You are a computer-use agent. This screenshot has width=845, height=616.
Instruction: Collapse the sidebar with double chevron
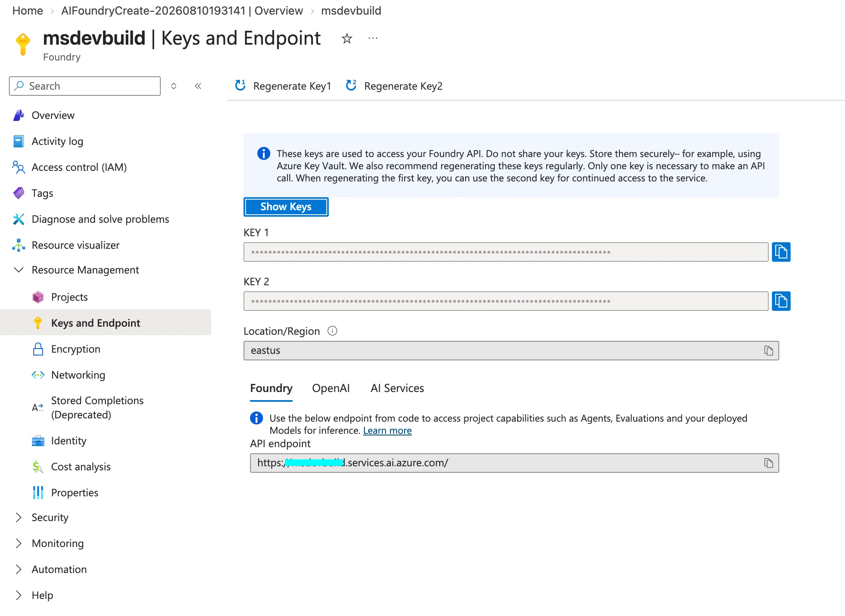pyautogui.click(x=198, y=86)
